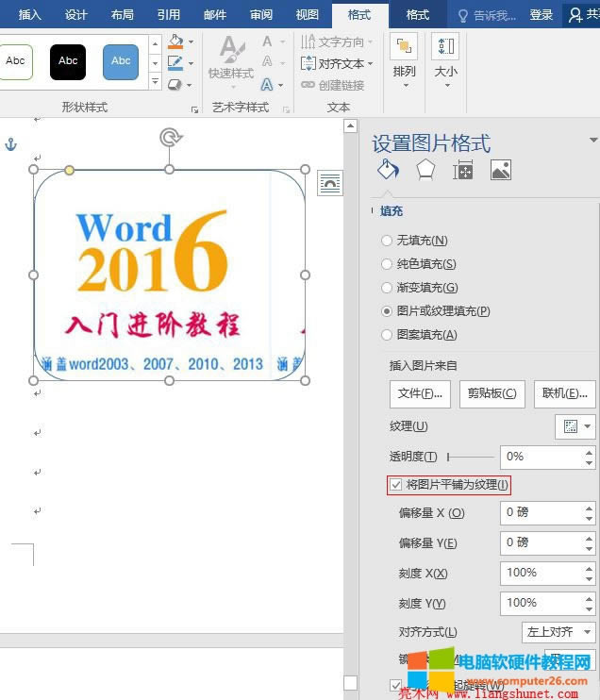Click the 偏移量 X input field
The image size is (600, 700).
pos(541,512)
